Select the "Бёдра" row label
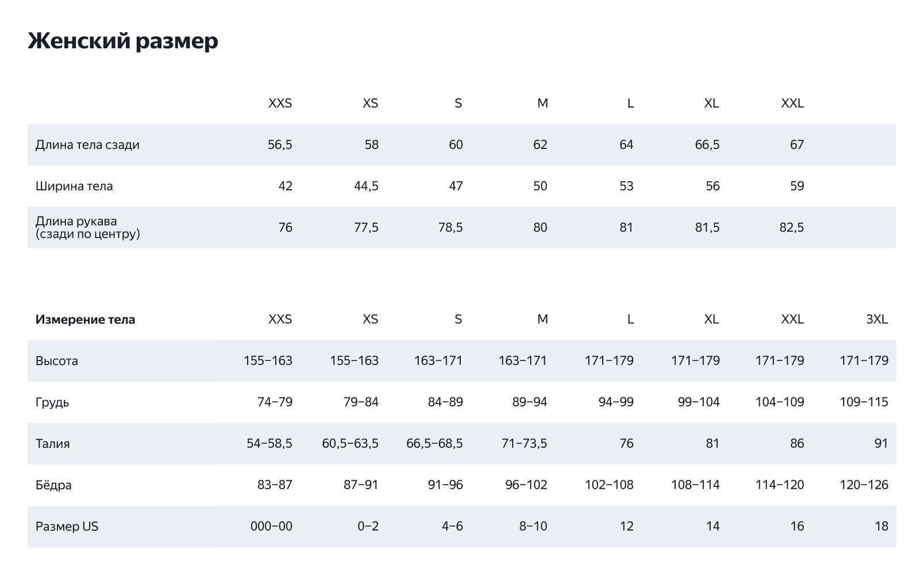The width and height of the screenshot is (924, 575). click(x=53, y=485)
